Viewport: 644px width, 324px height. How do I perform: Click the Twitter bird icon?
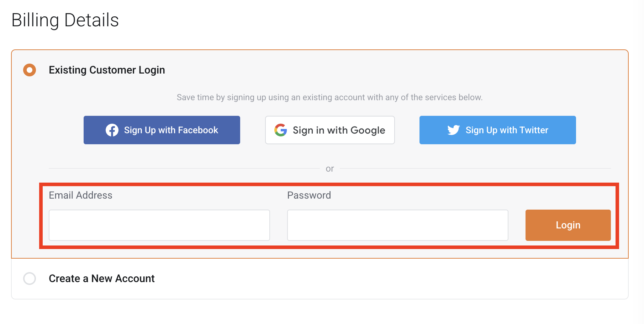[x=454, y=130]
